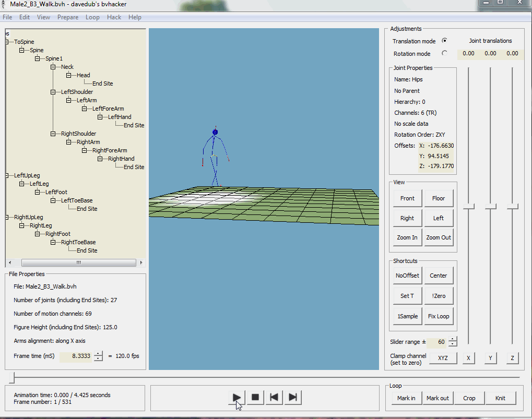Screen dimensions: 532x419
Task: Increase the frame time spinner
Action: click(98, 353)
